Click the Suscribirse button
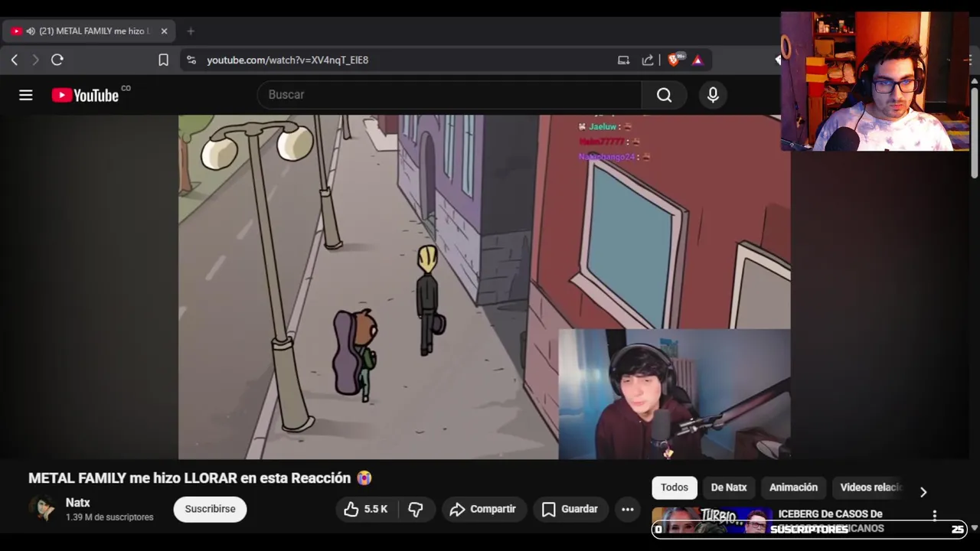The height and width of the screenshot is (551, 980). (x=210, y=509)
